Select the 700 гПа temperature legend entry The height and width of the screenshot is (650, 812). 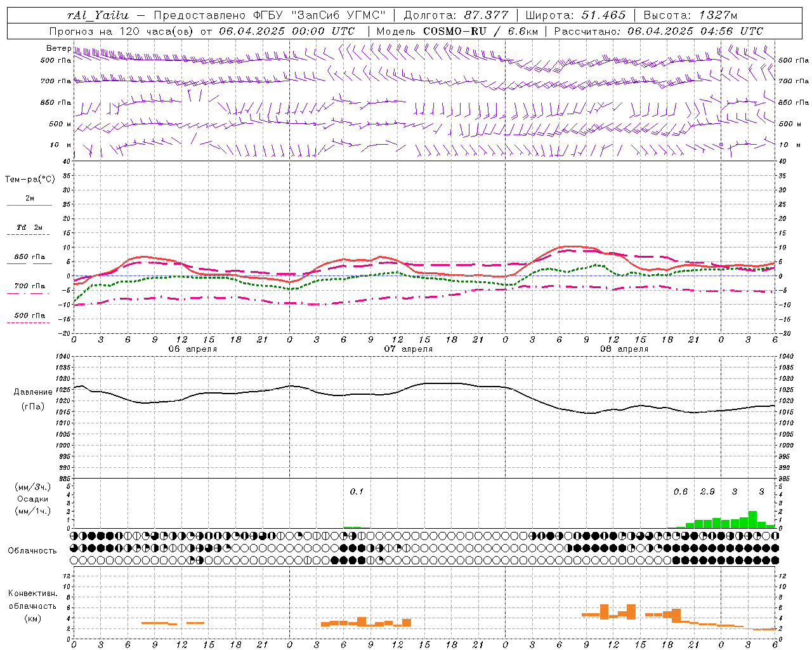coord(30,286)
